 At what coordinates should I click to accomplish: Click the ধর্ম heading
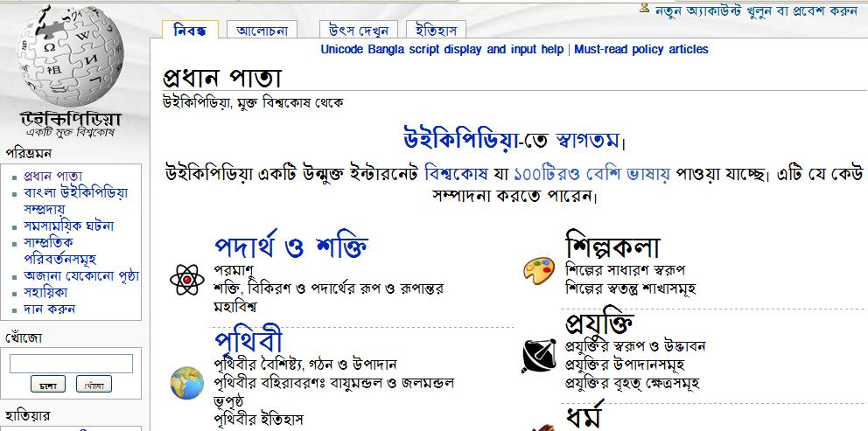pos(584,418)
